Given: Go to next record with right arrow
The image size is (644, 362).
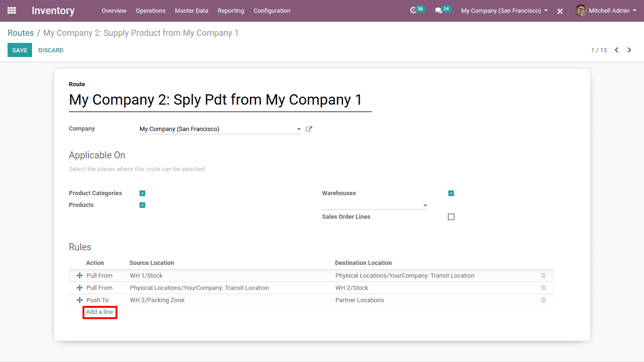Looking at the screenshot, I should 629,50.
